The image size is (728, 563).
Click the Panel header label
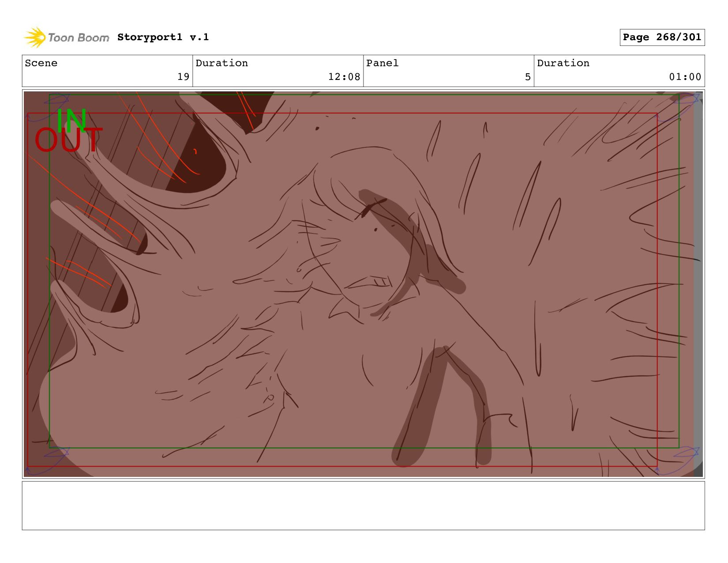click(x=382, y=63)
